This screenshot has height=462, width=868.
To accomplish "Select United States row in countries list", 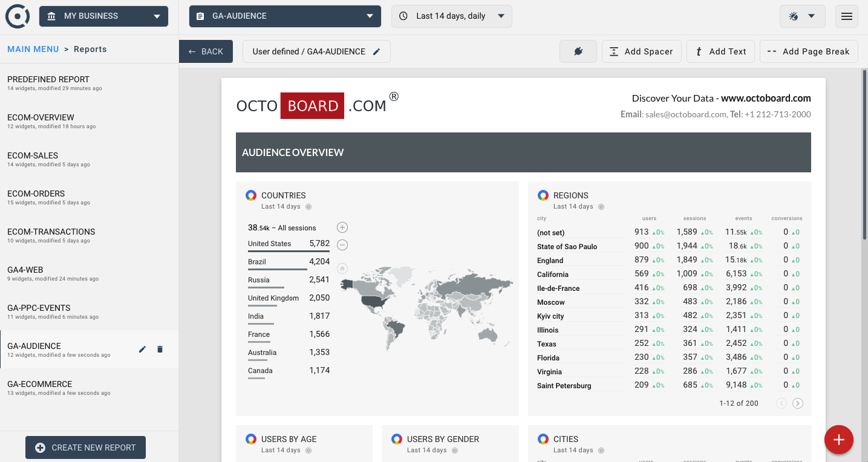I will 289,244.
